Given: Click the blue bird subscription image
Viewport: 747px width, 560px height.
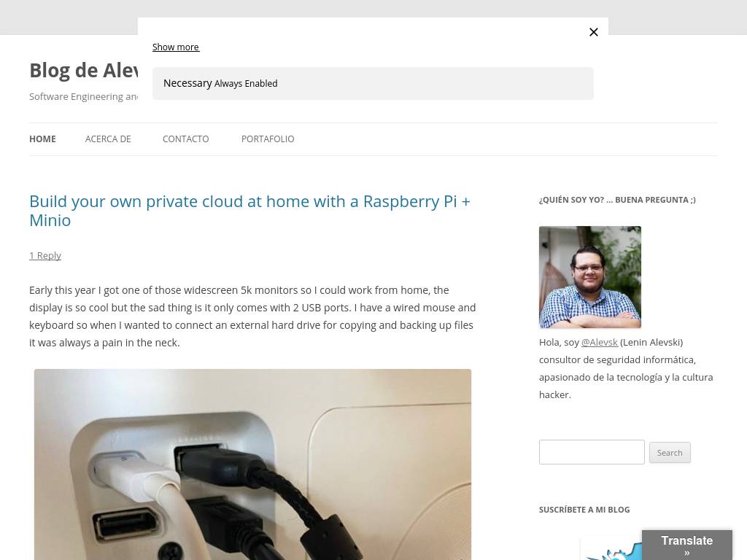Looking at the screenshot, I should point(611,548).
